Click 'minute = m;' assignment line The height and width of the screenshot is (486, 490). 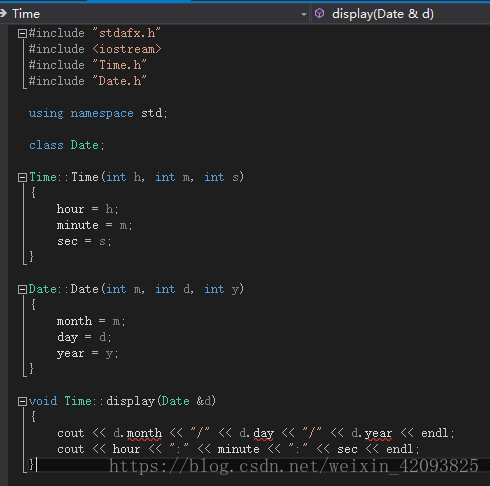pos(95,225)
